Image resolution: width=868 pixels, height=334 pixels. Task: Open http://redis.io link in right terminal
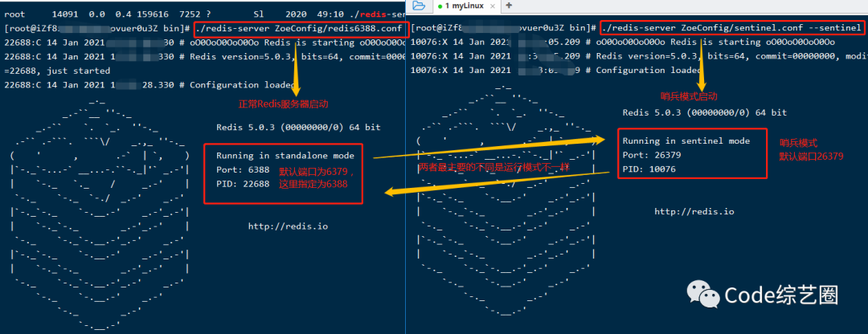click(694, 211)
